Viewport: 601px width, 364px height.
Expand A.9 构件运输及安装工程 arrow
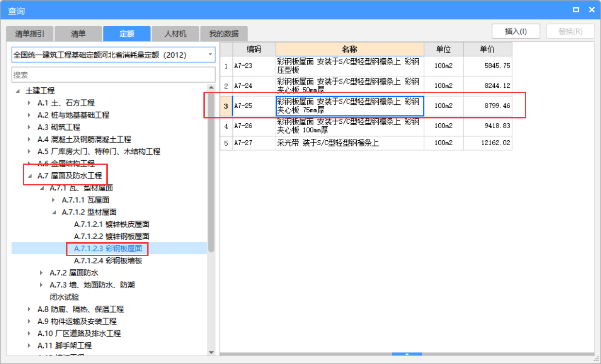pyautogui.click(x=30, y=321)
